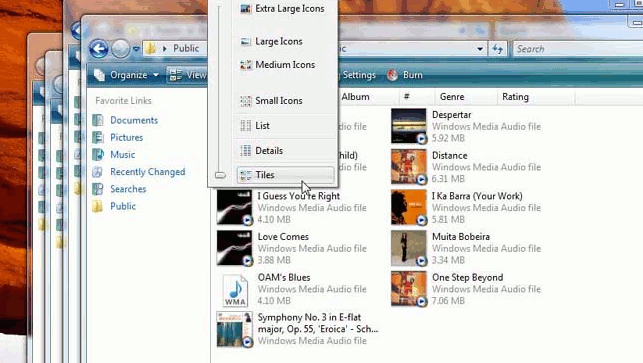
Task: Click the List view icon
Action: pos(246,126)
